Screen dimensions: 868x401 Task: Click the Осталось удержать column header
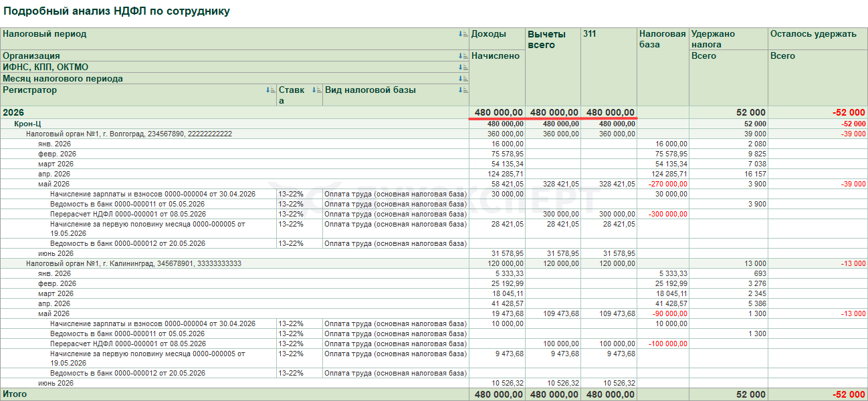point(812,34)
